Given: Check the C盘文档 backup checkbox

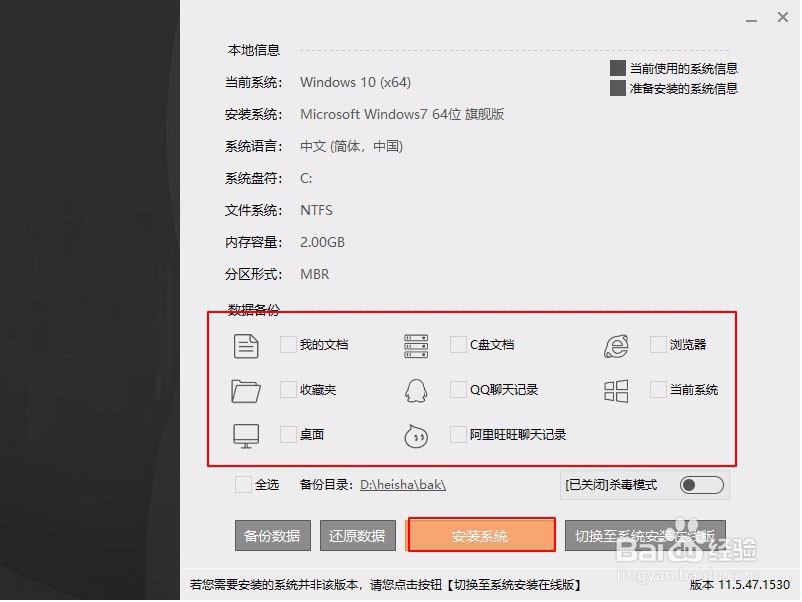Looking at the screenshot, I should coord(458,345).
